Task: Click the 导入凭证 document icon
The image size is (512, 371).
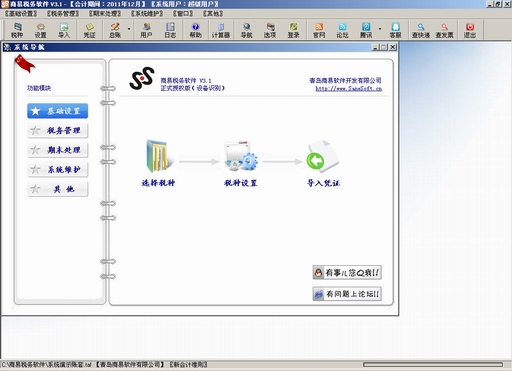Action: point(322,157)
